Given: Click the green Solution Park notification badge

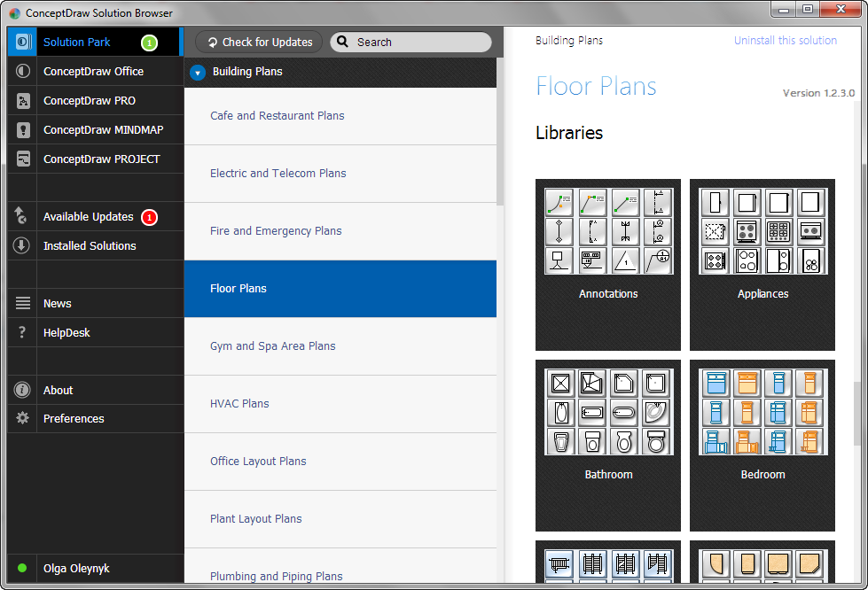Looking at the screenshot, I should tap(150, 43).
